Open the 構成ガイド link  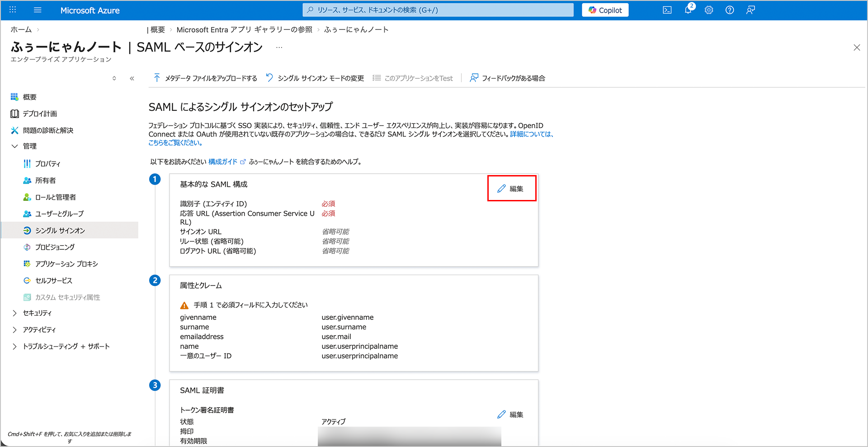pos(223,162)
